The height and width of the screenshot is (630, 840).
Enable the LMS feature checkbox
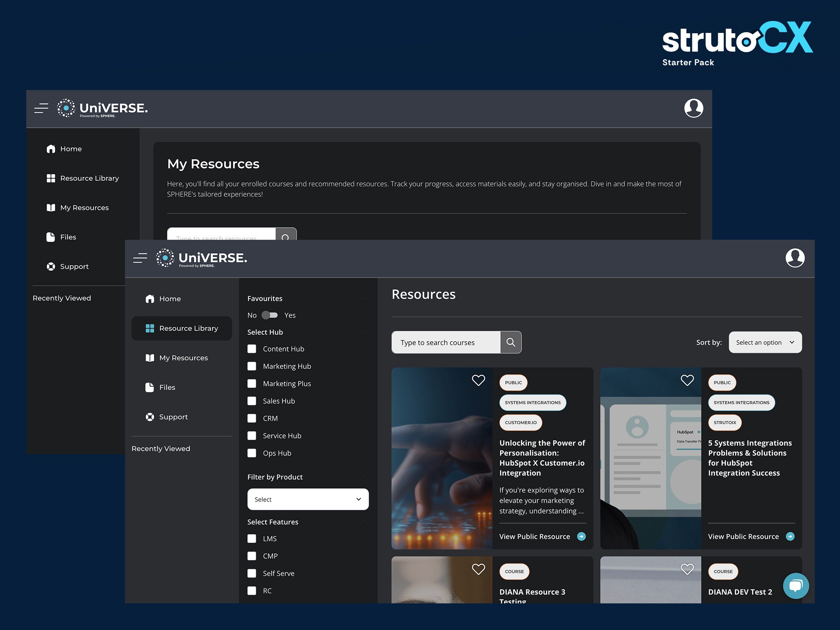(x=252, y=539)
